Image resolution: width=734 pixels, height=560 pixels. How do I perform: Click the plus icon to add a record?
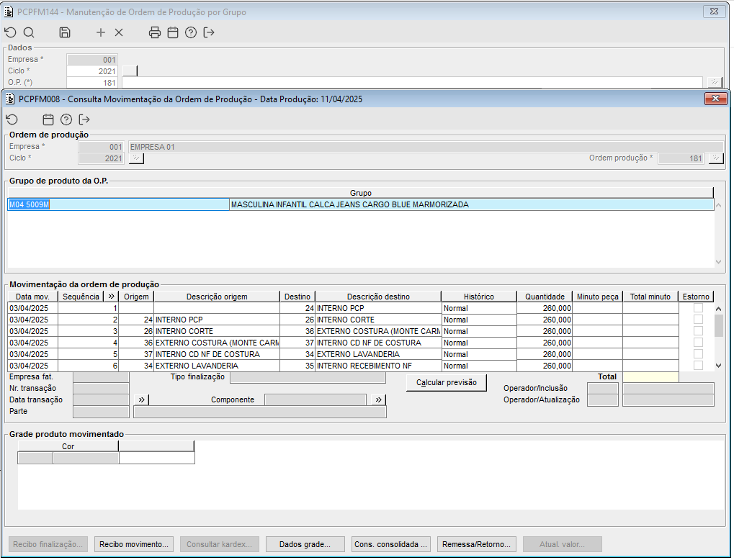click(101, 32)
